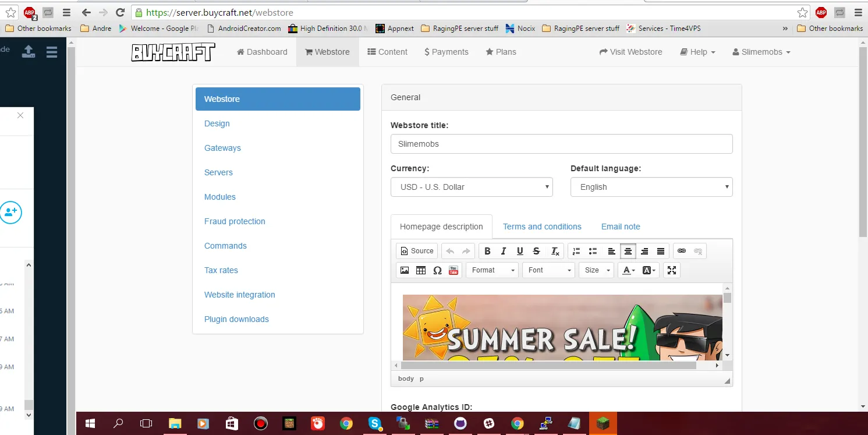Select Webstore in the sidebar

click(278, 99)
